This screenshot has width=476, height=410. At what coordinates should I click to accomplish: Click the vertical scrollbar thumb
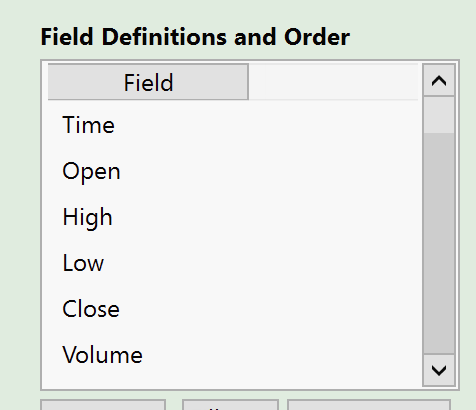pos(439,243)
